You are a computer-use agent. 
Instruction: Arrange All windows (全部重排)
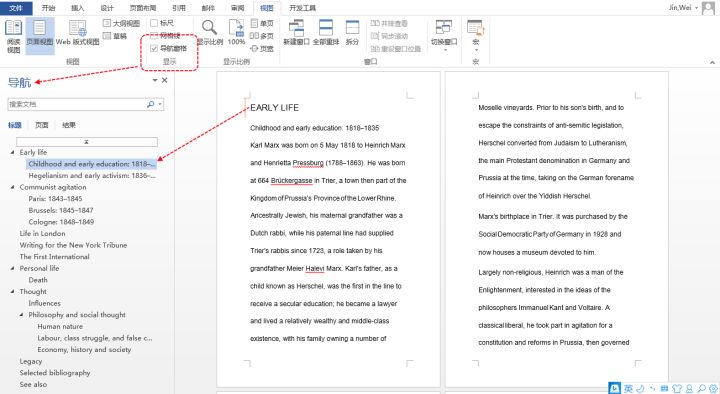tap(326, 32)
